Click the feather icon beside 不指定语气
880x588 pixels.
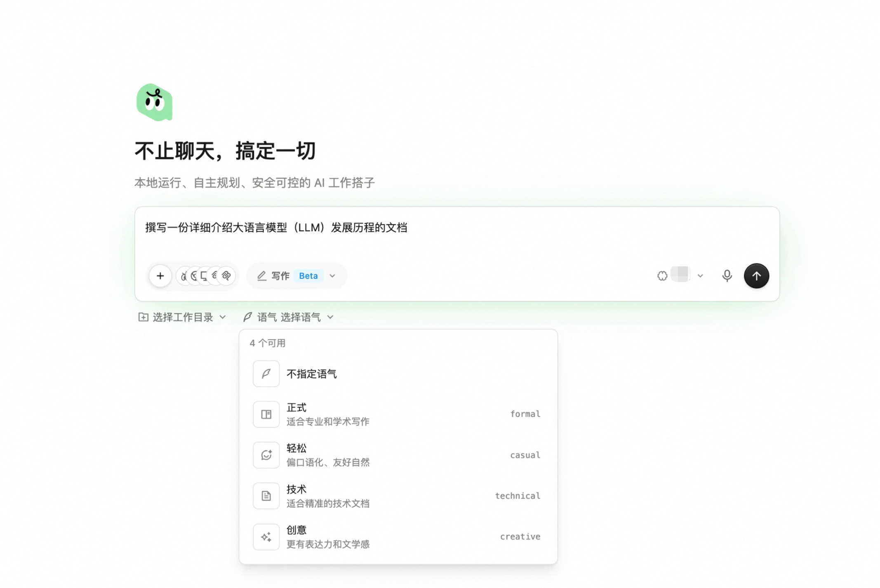click(266, 374)
